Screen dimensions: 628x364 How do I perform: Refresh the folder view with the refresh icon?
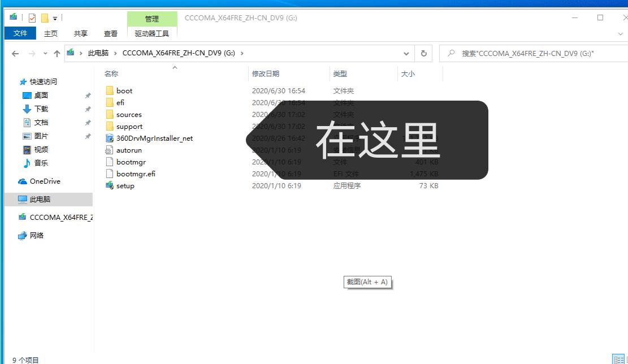pyautogui.click(x=423, y=53)
